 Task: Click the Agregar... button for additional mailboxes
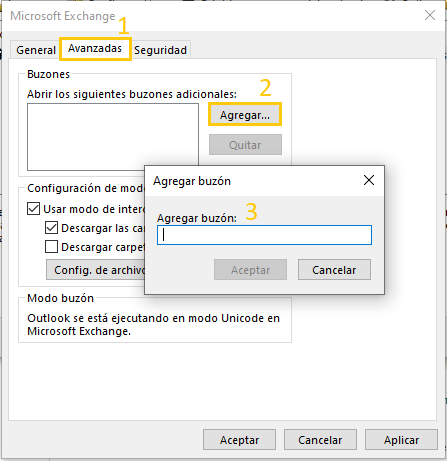tap(245, 115)
